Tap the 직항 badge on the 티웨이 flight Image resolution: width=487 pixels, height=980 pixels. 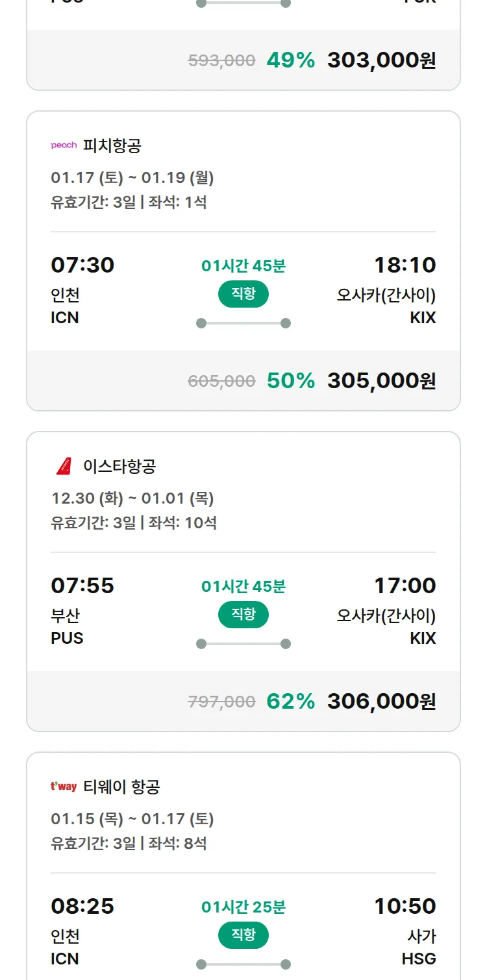(243, 935)
